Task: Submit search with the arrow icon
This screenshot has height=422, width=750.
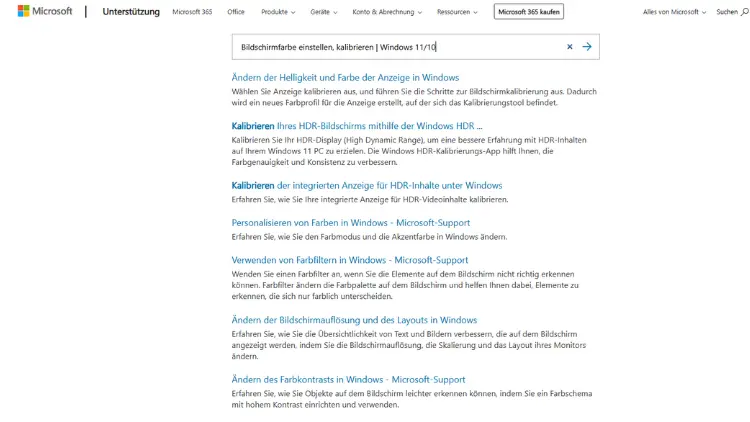Action: (x=587, y=47)
